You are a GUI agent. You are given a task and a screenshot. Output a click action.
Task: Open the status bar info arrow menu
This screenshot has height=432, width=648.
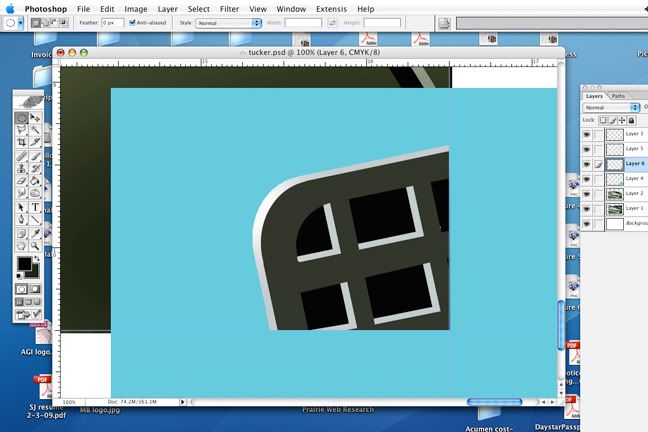182,402
